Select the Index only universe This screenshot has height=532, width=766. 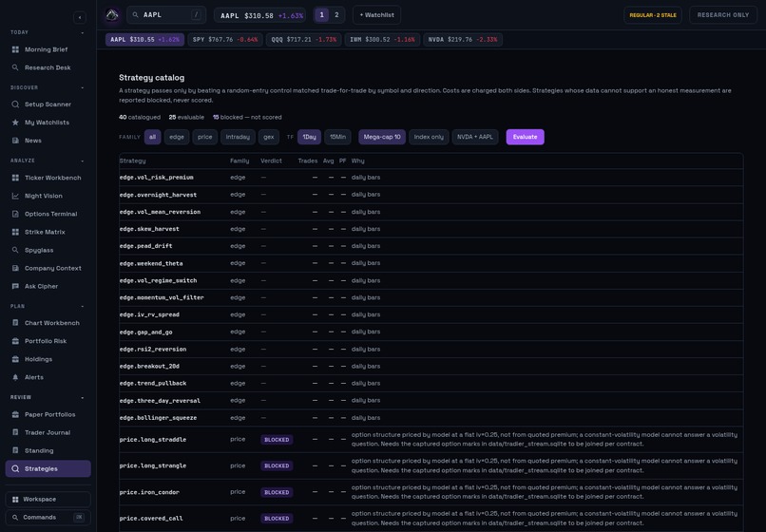(429, 137)
